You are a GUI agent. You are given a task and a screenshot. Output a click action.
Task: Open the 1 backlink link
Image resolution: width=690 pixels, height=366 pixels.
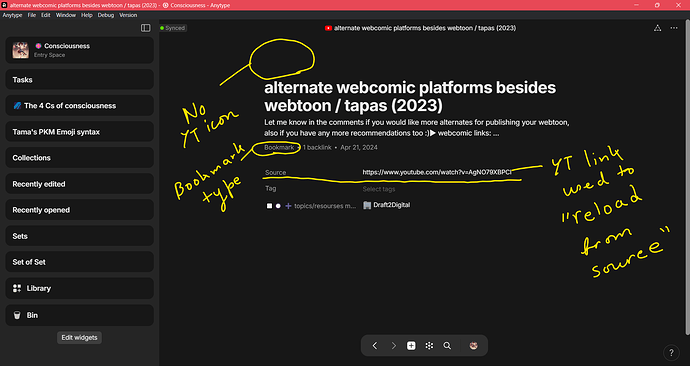pyautogui.click(x=317, y=147)
